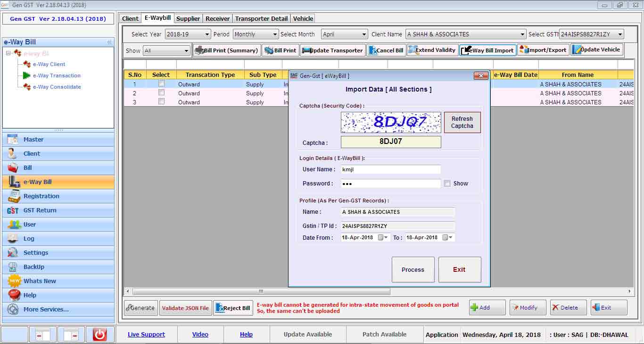Screen dimensions: 644x344
Task: Click the Extend Validity toolbar button
Action: (x=432, y=50)
